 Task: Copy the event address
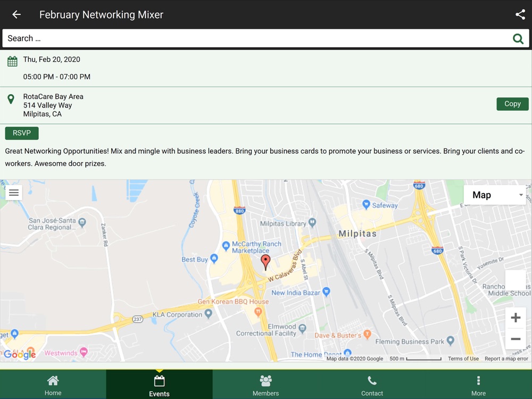(512, 104)
